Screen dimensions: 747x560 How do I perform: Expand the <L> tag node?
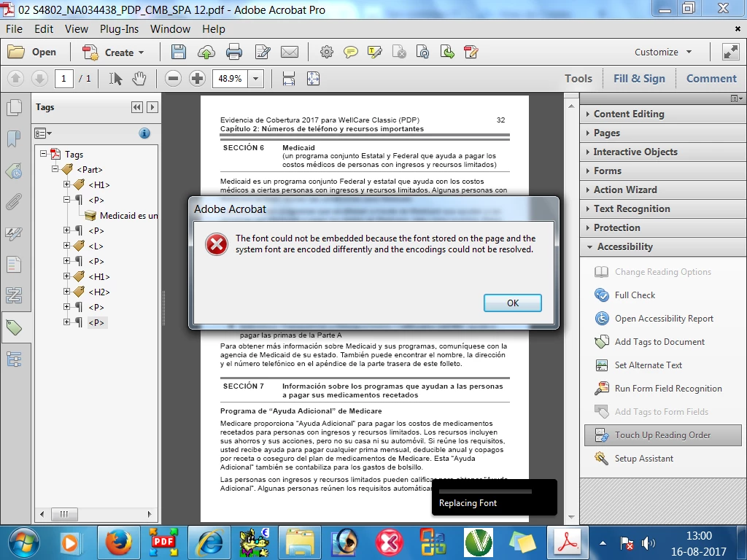(x=66, y=246)
